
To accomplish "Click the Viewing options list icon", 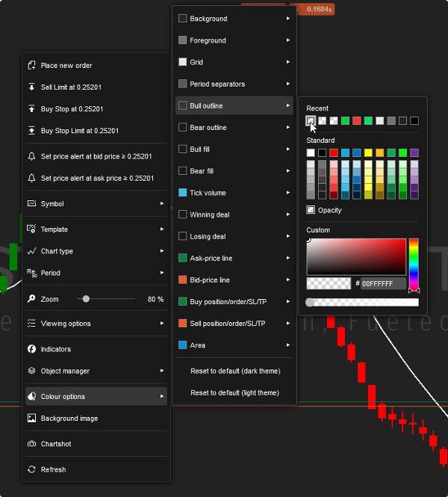I will click(31, 324).
